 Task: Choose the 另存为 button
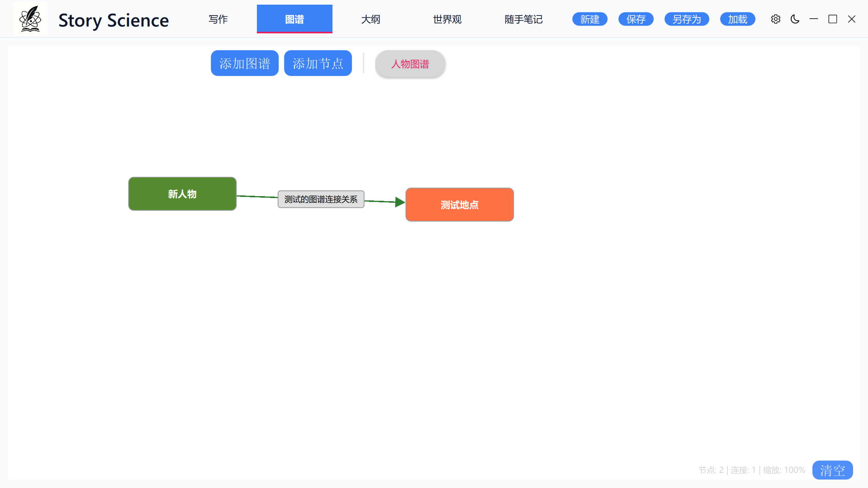tap(687, 19)
